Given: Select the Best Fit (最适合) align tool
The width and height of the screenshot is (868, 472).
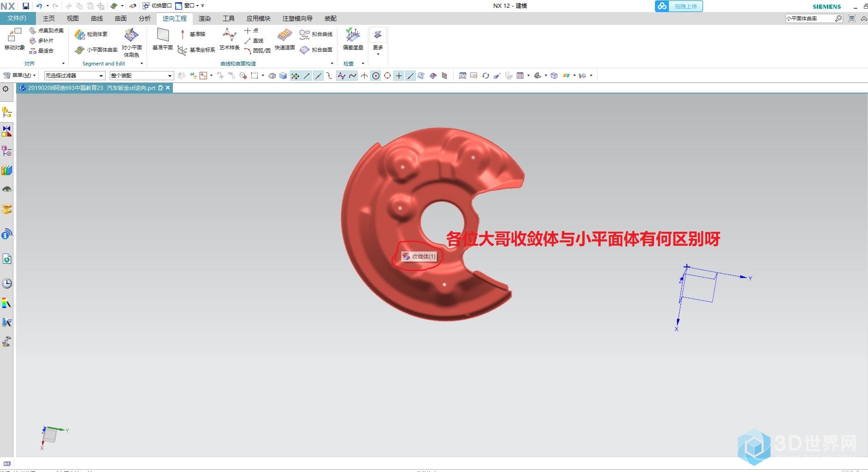Looking at the screenshot, I should click(41, 51).
